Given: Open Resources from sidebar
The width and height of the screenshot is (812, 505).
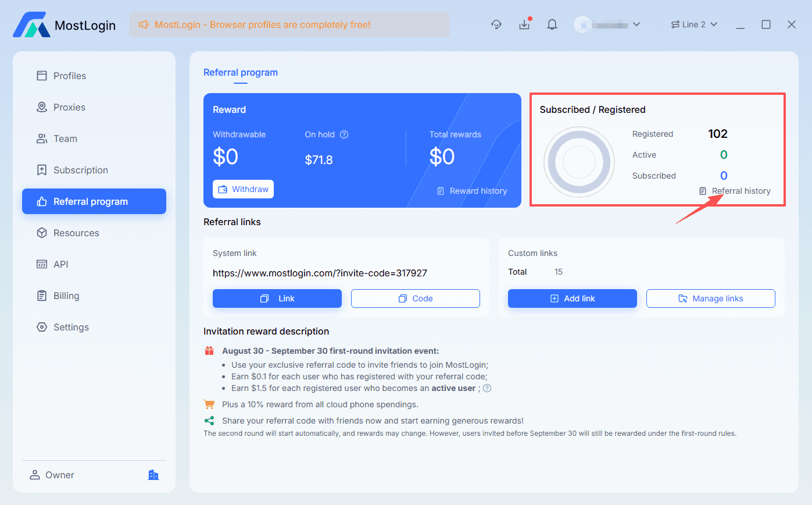Looking at the screenshot, I should [x=94, y=233].
